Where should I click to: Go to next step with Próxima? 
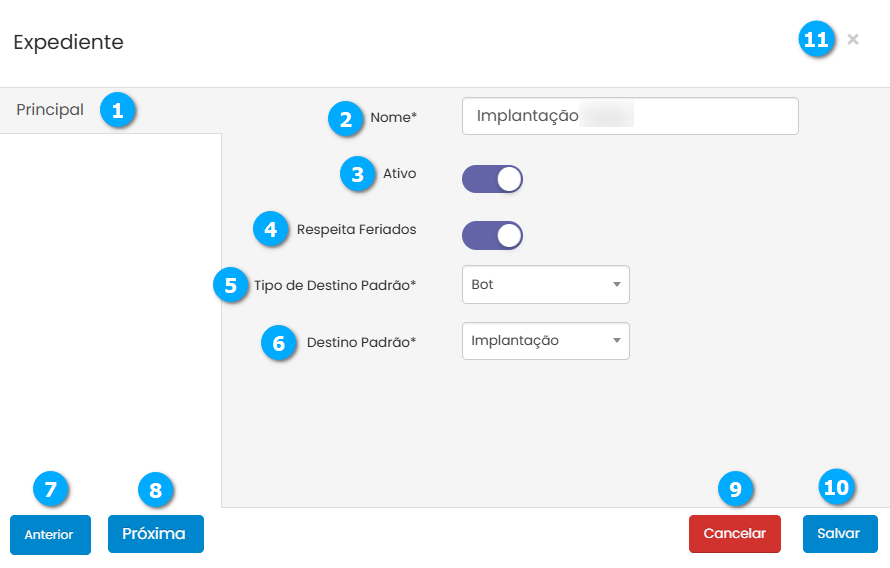click(x=155, y=534)
